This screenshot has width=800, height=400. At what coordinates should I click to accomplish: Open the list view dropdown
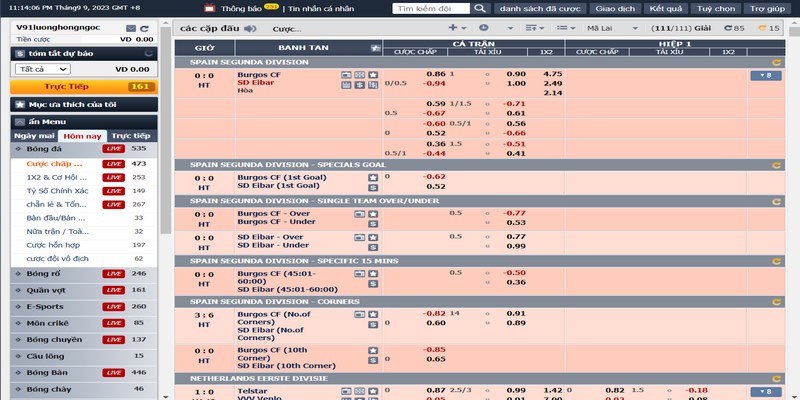click(x=566, y=28)
